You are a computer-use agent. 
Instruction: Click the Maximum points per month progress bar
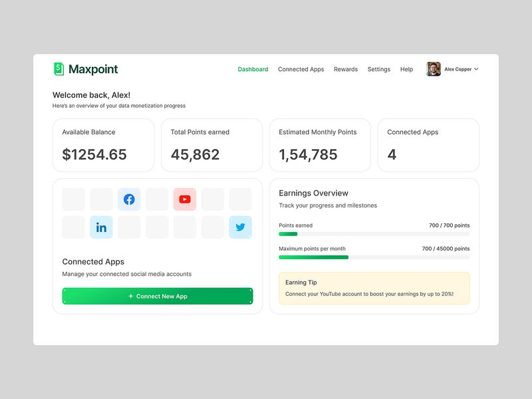coord(374,257)
